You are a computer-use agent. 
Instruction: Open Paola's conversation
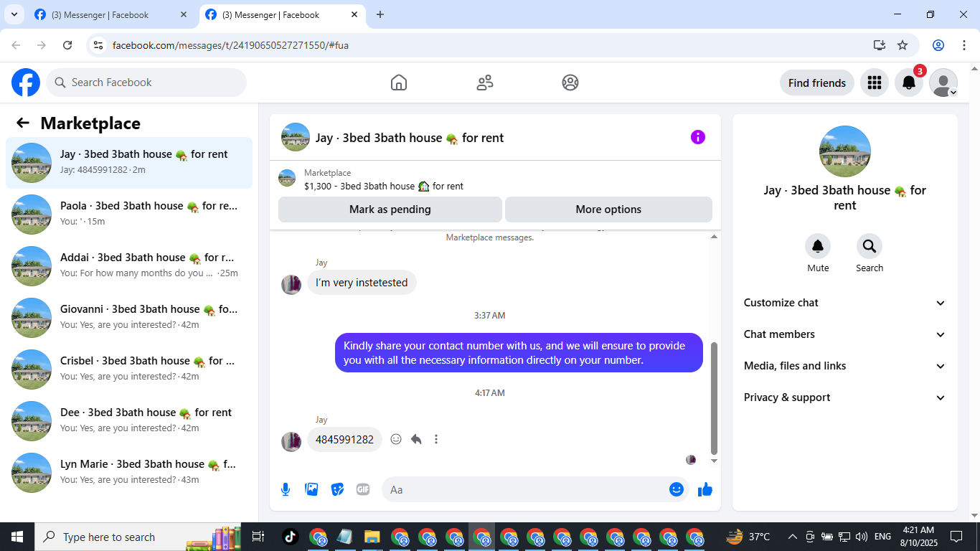[x=129, y=215]
